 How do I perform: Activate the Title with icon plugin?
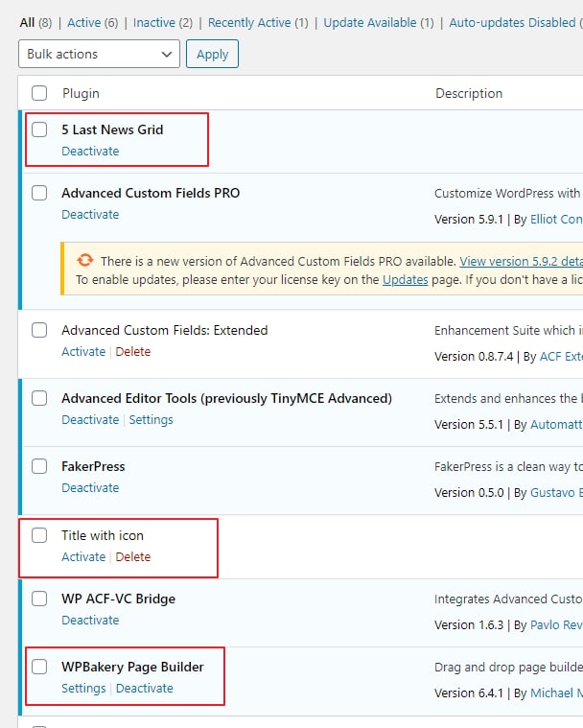point(83,556)
